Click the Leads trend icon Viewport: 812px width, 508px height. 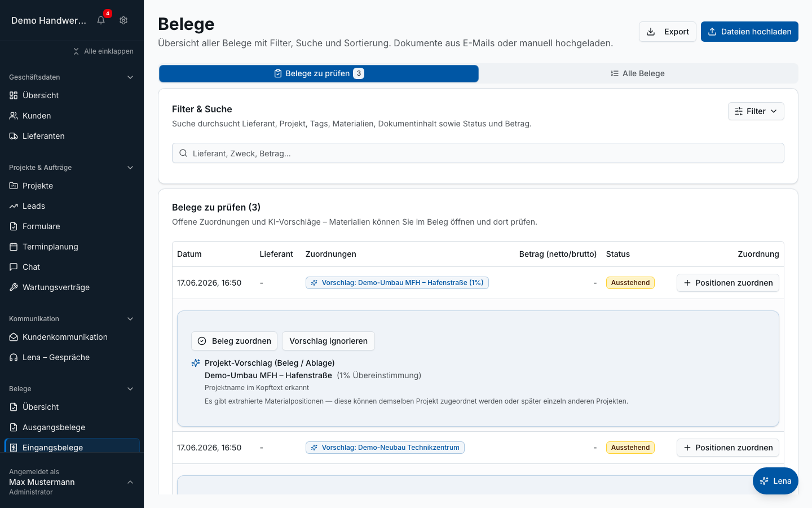coord(14,206)
